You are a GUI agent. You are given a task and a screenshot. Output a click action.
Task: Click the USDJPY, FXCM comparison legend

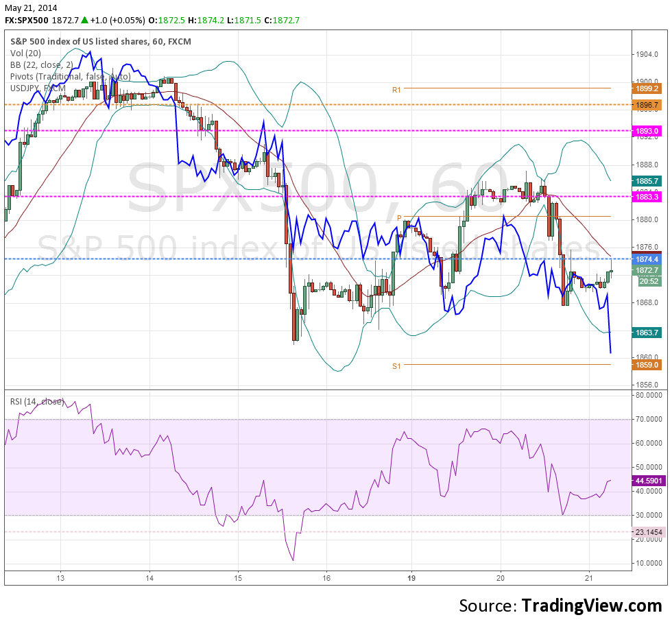point(38,88)
